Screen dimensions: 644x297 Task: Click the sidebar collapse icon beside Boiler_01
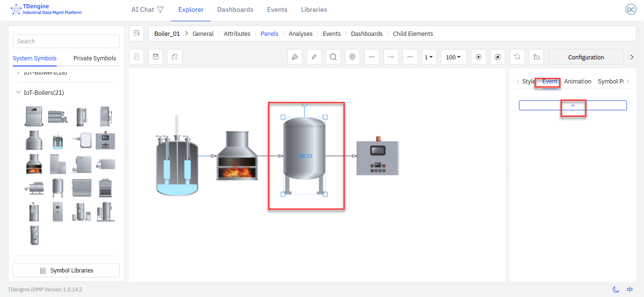tap(136, 33)
